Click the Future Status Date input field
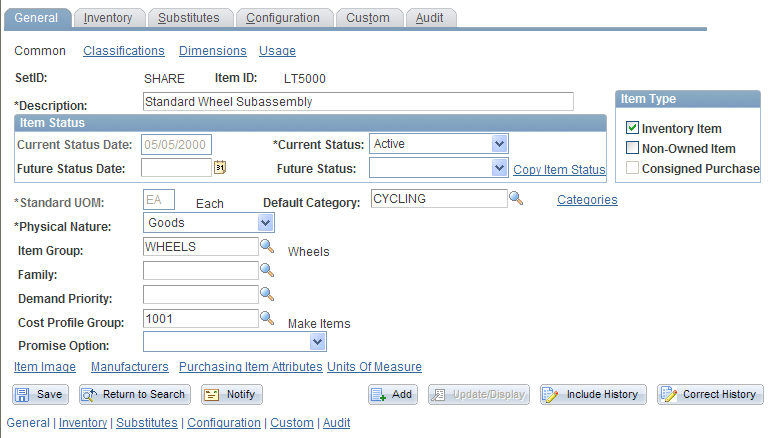The width and height of the screenshot is (777, 438). (x=176, y=167)
